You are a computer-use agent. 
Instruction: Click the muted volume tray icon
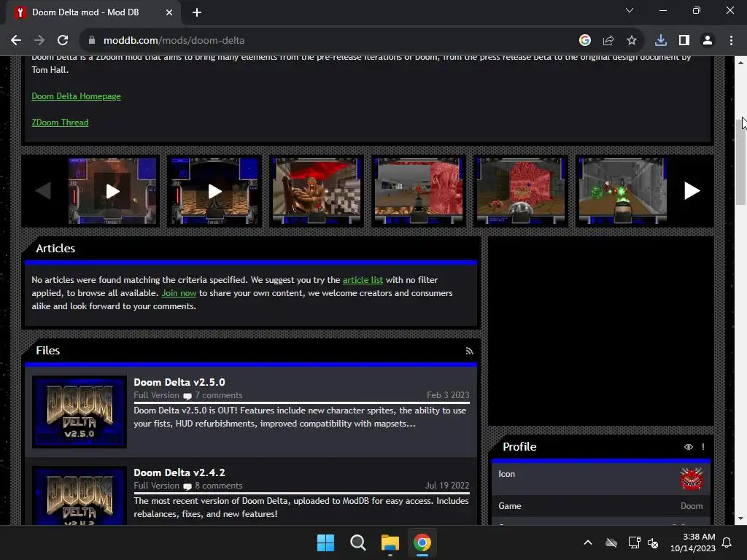(653, 542)
